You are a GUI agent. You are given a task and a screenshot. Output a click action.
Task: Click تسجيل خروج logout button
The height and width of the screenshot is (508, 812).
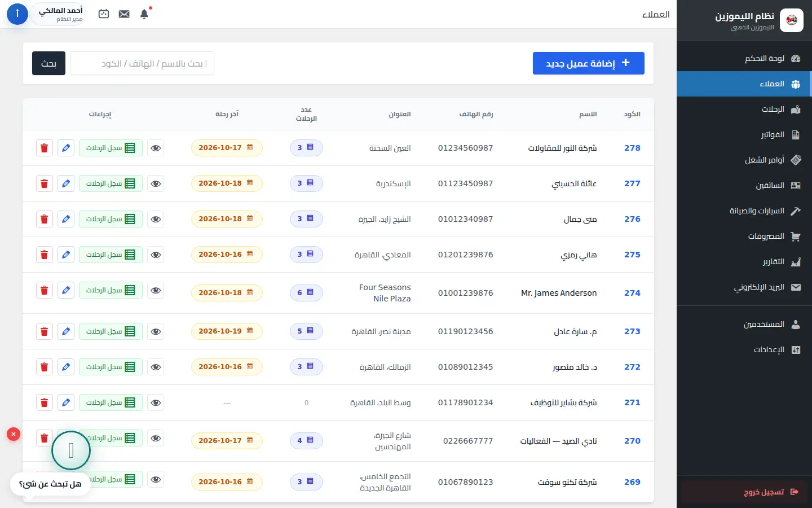pyautogui.click(x=744, y=492)
